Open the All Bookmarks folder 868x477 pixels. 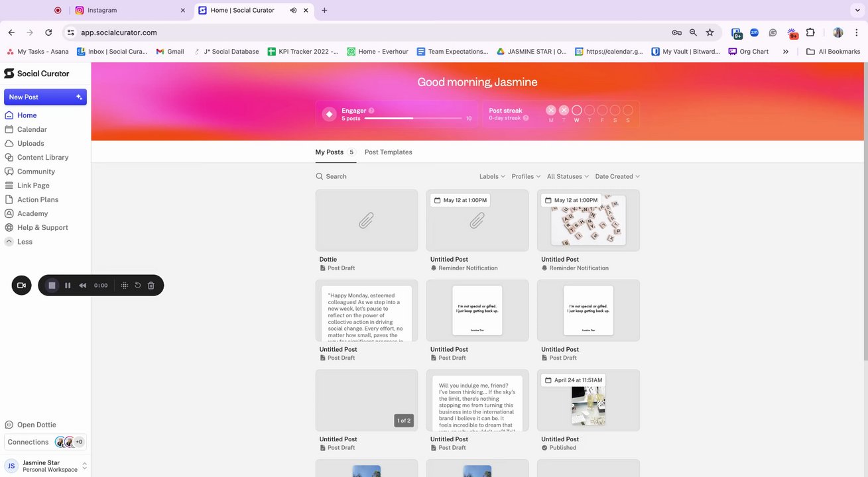pos(834,51)
